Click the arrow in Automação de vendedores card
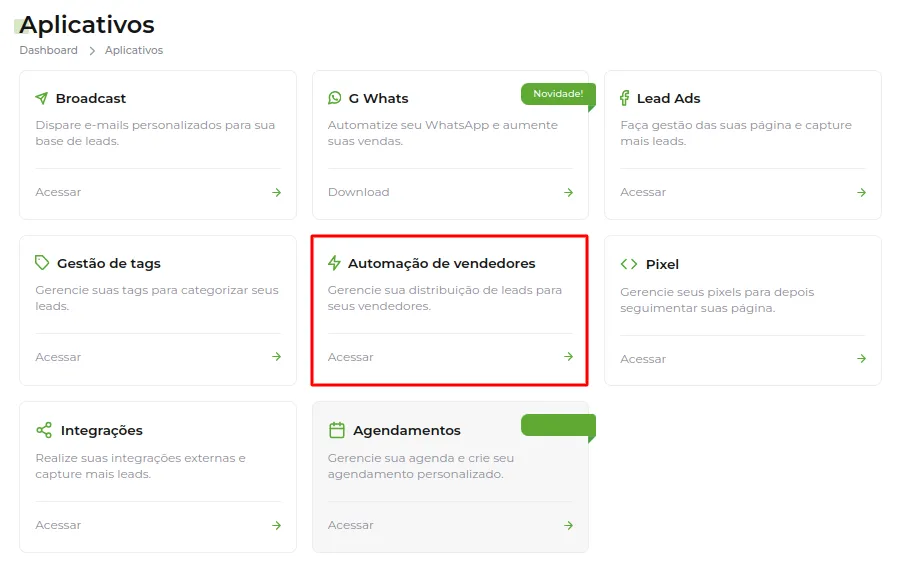 point(568,357)
